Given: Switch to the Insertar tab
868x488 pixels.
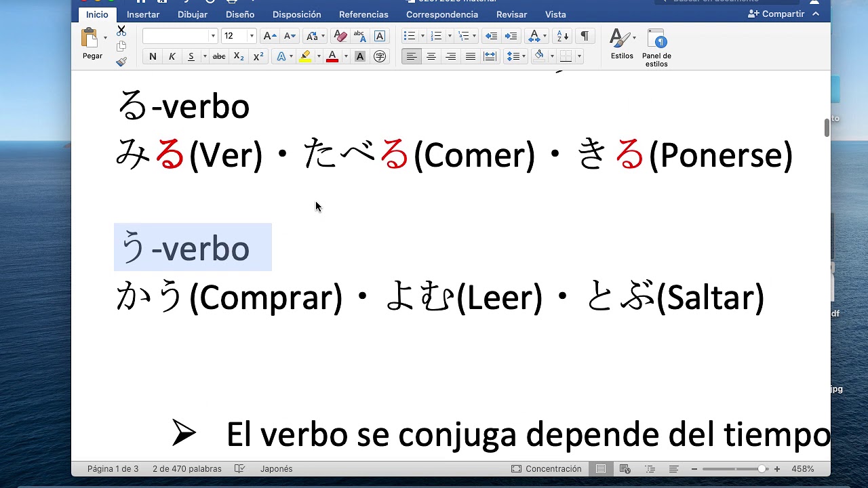Looking at the screenshot, I should 143,14.
